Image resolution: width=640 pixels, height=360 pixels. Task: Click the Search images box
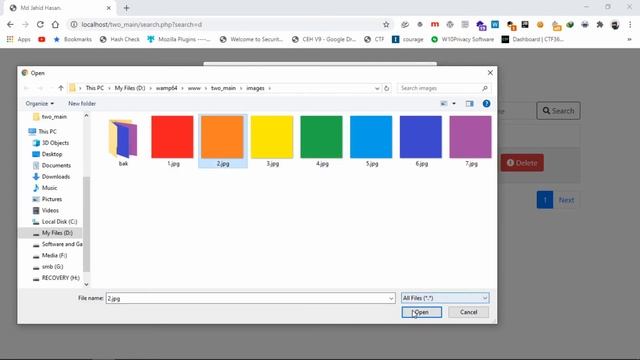click(x=444, y=88)
